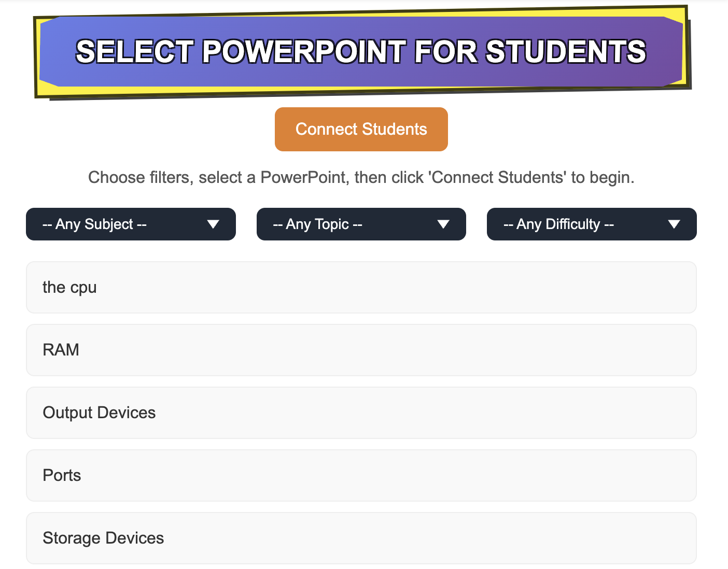Open the Any Difficulty dropdown
This screenshot has width=728, height=569.
pyautogui.click(x=592, y=224)
